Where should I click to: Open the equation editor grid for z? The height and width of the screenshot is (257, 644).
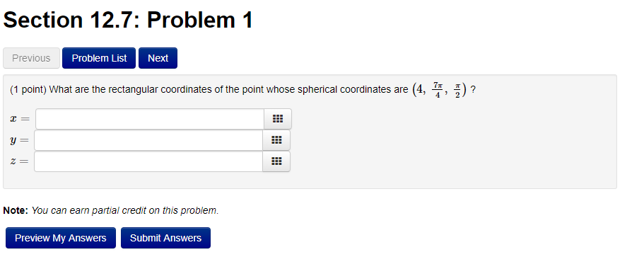(x=276, y=161)
